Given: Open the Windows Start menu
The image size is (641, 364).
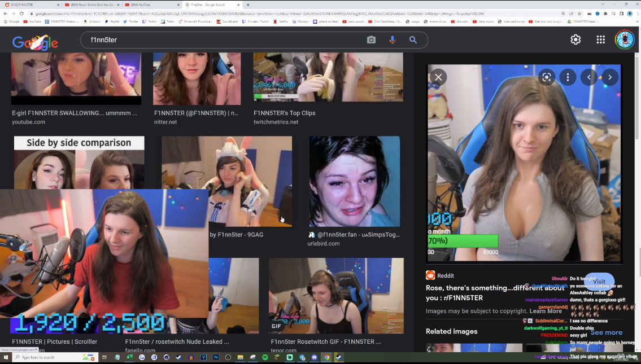Looking at the screenshot, I should [6, 357].
